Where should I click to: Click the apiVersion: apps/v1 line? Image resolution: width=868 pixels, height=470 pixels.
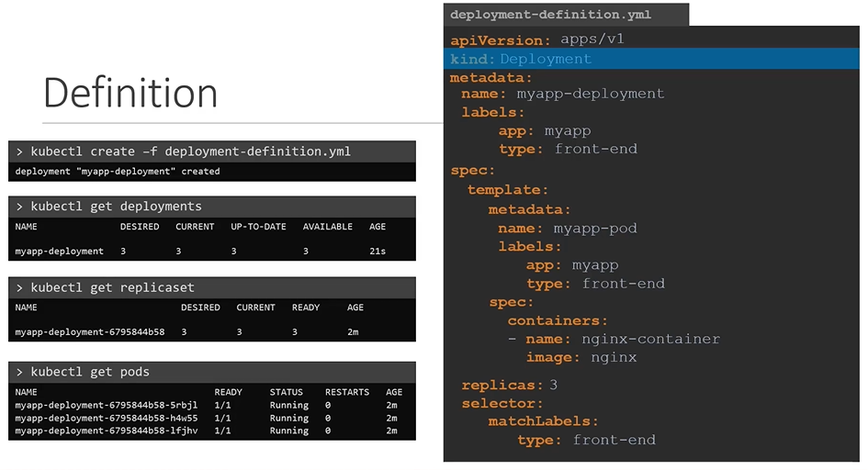[x=537, y=40]
